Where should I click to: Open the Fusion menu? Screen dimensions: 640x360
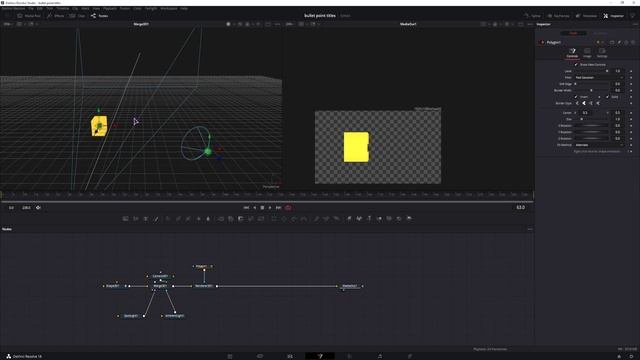click(125, 8)
